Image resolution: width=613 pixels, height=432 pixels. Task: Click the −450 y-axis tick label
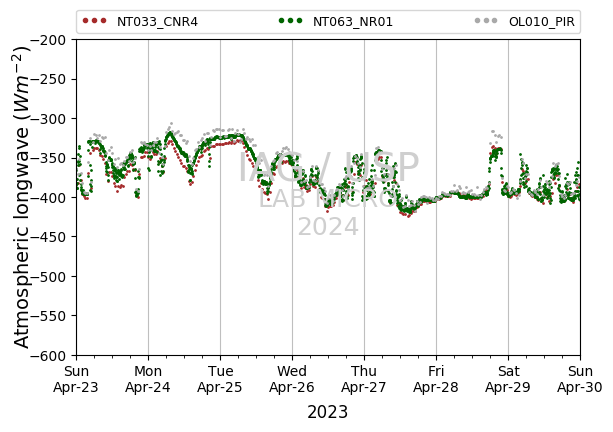(x=52, y=237)
